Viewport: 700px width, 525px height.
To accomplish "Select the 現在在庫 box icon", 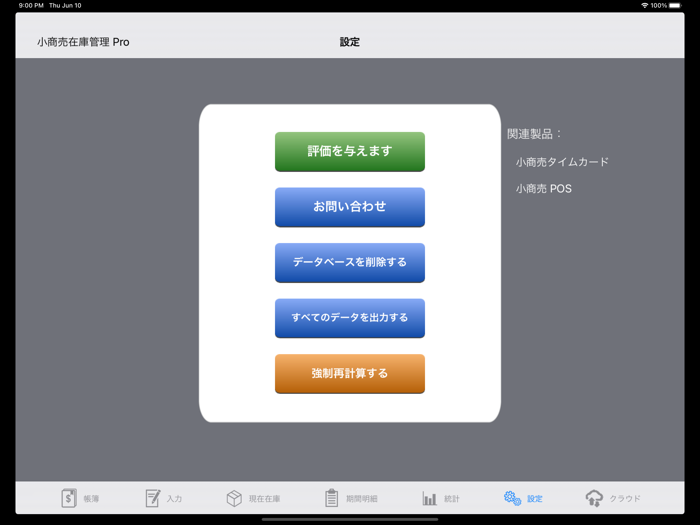I will click(234, 498).
